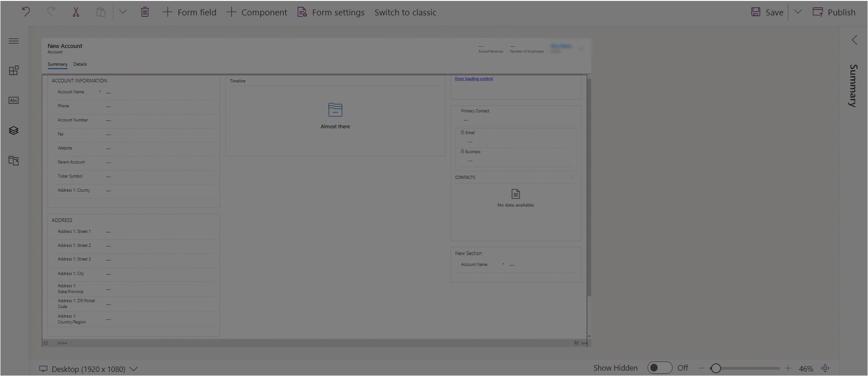Open the Form libraries icon
Image resolution: width=868 pixels, height=376 pixels.
[14, 160]
